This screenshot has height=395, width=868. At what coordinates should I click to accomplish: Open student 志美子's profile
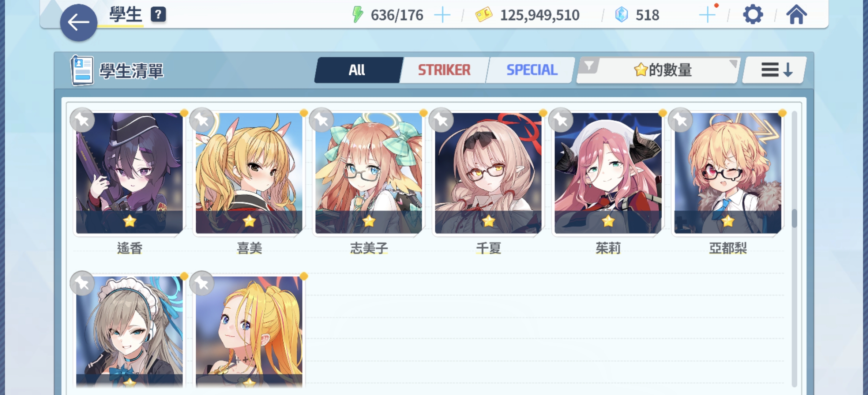(368, 173)
